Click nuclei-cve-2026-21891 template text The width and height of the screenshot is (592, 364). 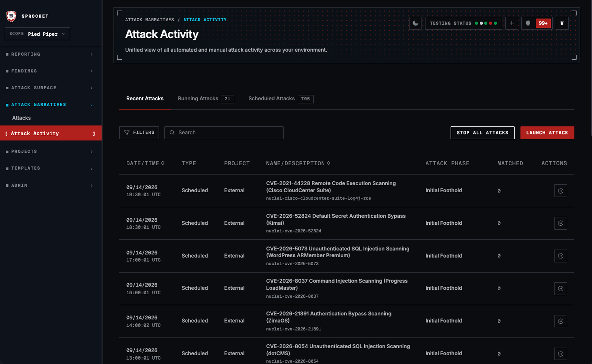[293, 329]
